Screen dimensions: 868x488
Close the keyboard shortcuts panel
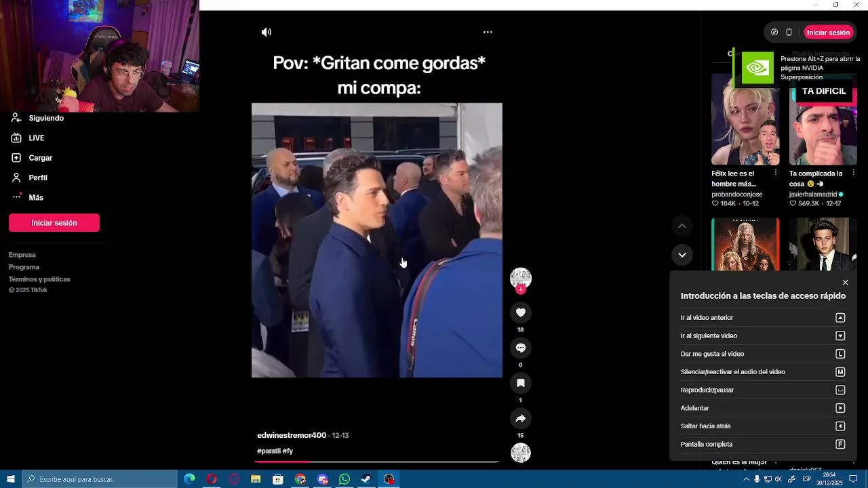845,283
